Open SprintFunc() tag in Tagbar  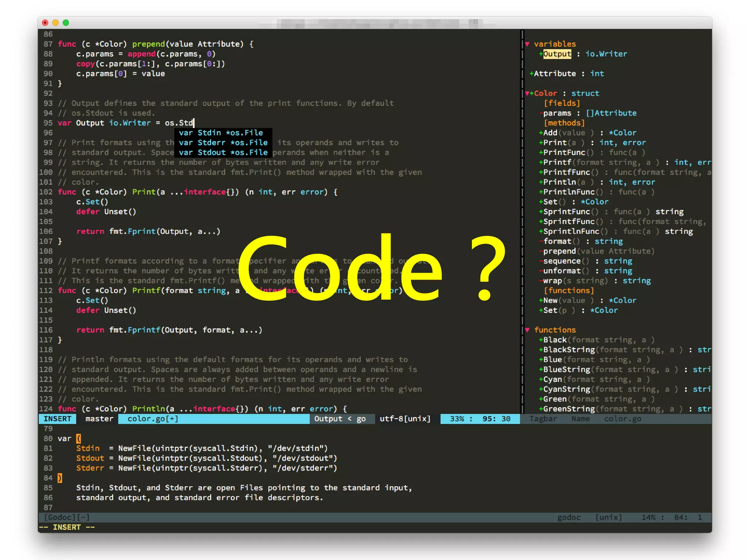[611, 211]
